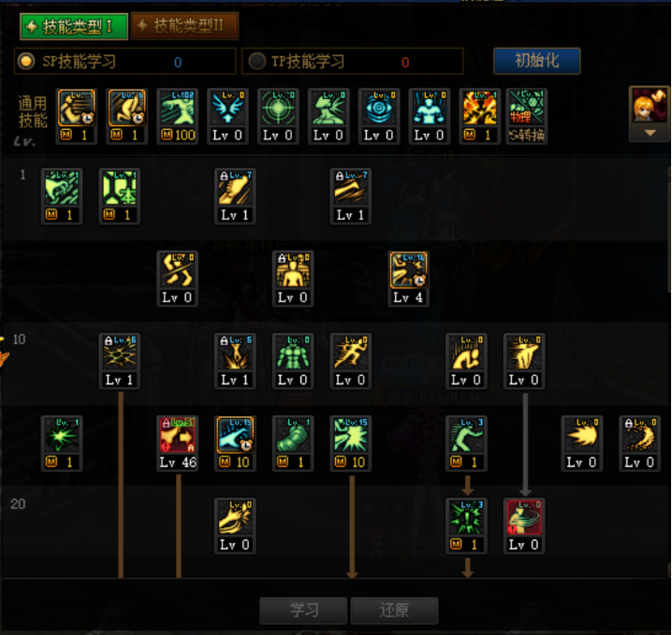The height and width of the screenshot is (635, 672).
Task: Select the TP技能学习 radio button
Action: [257, 61]
